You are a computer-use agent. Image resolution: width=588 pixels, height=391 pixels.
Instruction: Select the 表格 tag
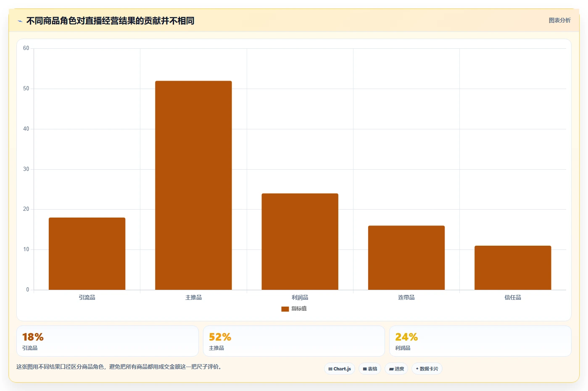pyautogui.click(x=370, y=369)
